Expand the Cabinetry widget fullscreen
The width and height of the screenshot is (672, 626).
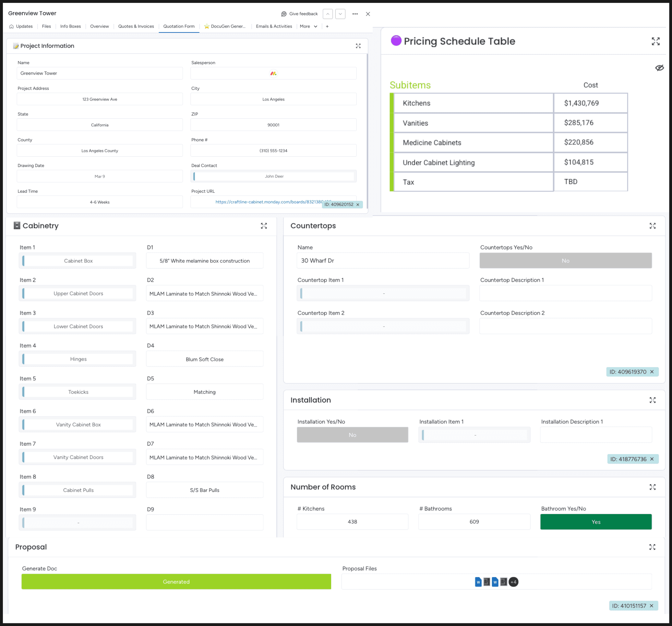[x=264, y=226]
